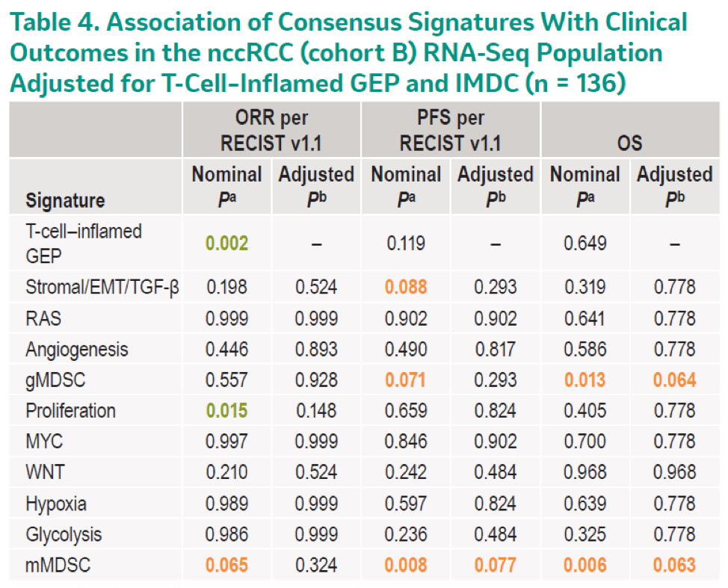The height and width of the screenshot is (588, 728).
Task: Click the Table 4 title text
Action: click(349, 52)
